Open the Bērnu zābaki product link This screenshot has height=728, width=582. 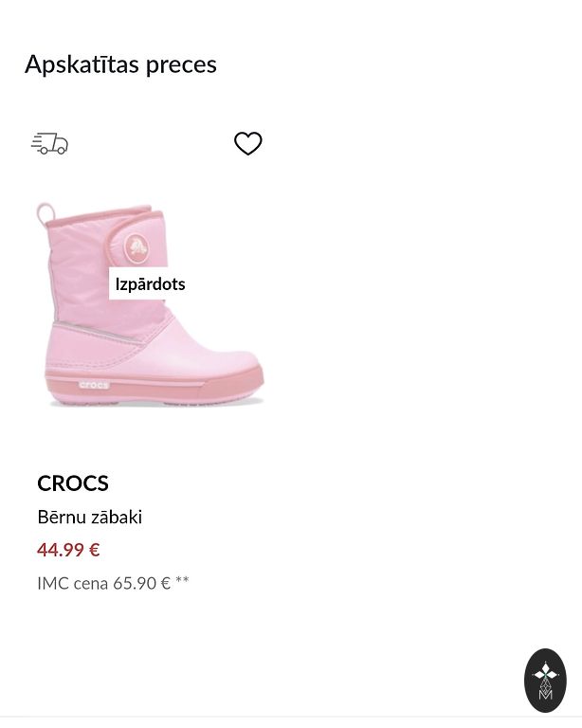89,517
